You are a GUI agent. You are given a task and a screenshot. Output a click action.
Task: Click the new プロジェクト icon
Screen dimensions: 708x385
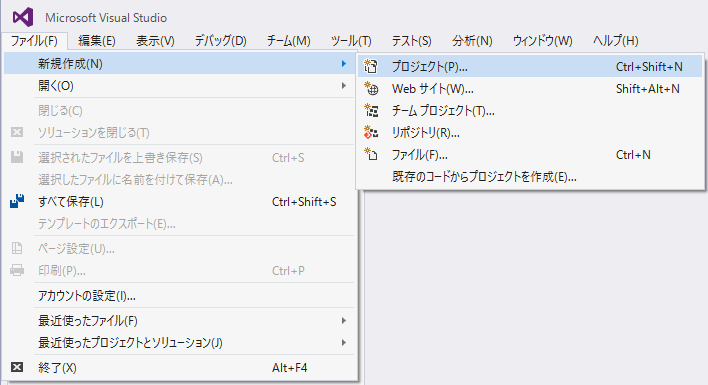pyautogui.click(x=371, y=66)
